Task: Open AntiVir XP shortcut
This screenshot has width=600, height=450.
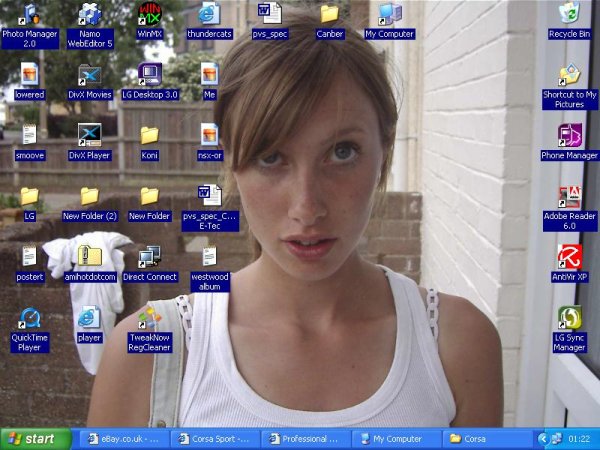Action: [569, 257]
